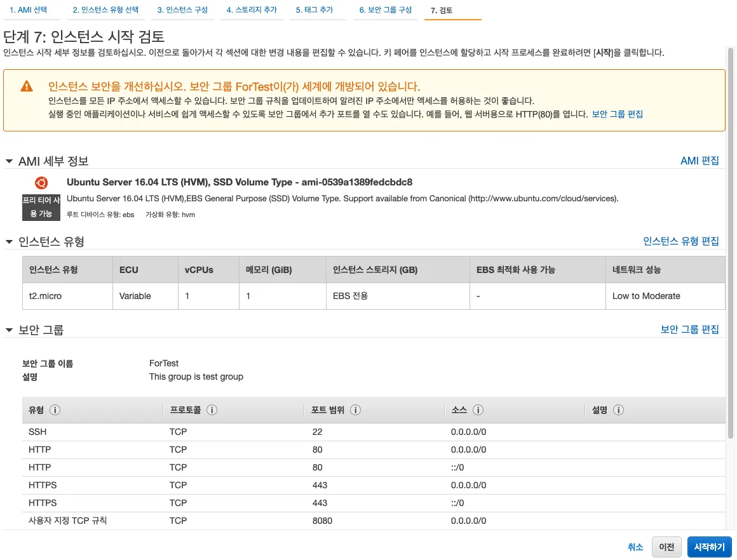The width and height of the screenshot is (737, 560).
Task: Click the Ubuntu AMI logo icon
Action: [41, 182]
